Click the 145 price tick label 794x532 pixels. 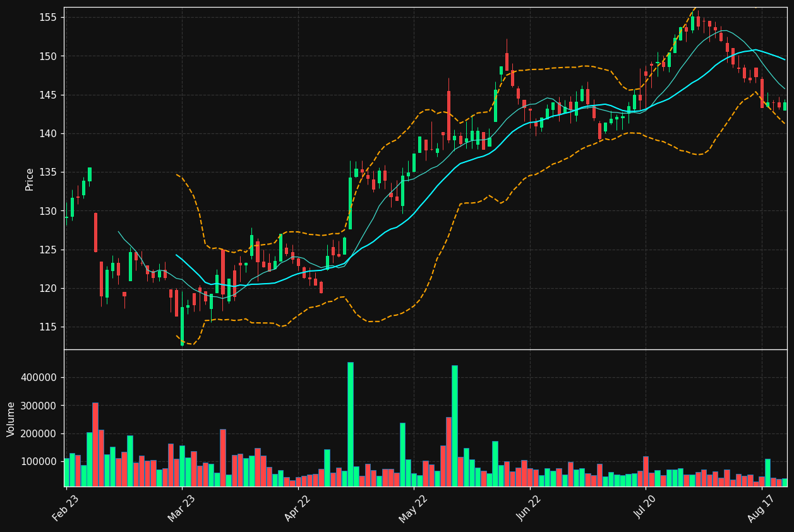48,95
